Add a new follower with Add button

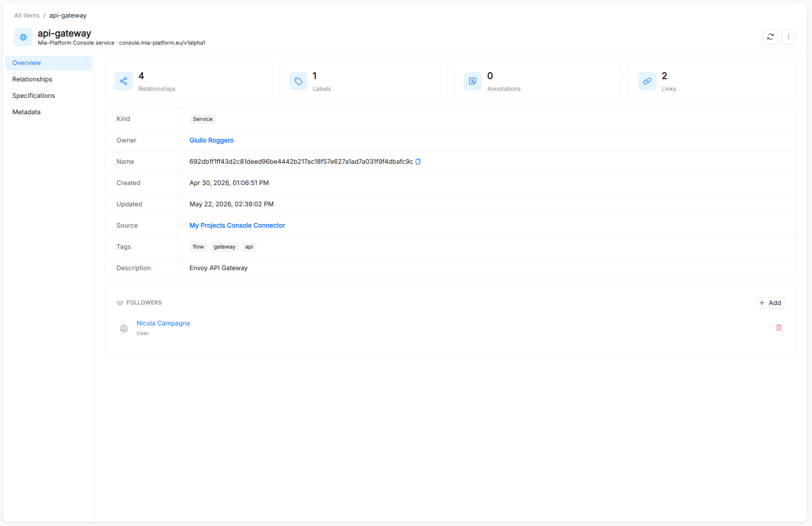[769, 303]
